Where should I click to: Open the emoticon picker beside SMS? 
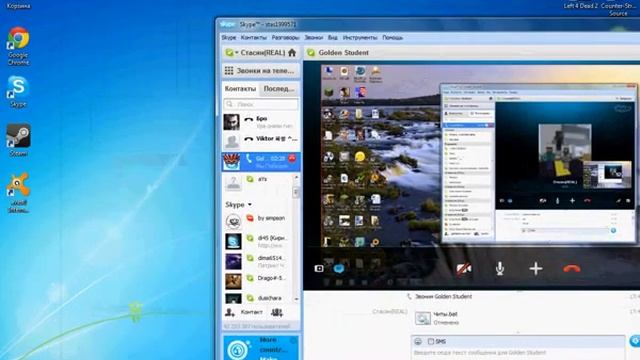coord(418,341)
